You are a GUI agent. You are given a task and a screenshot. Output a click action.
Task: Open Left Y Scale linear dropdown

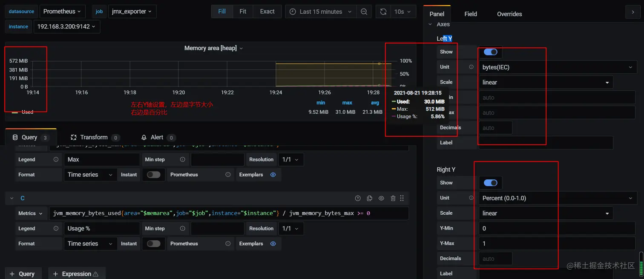point(546,82)
